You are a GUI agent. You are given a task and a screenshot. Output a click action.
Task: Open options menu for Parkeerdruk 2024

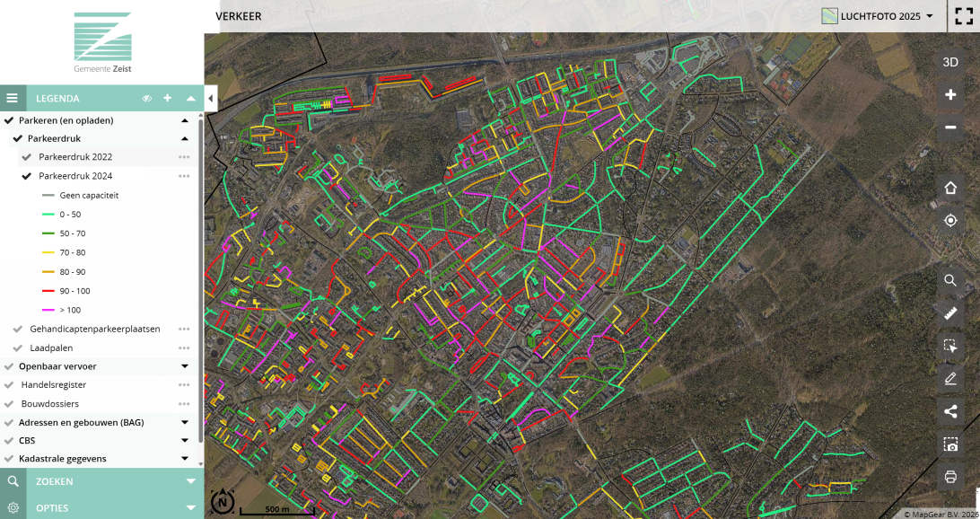click(x=184, y=176)
